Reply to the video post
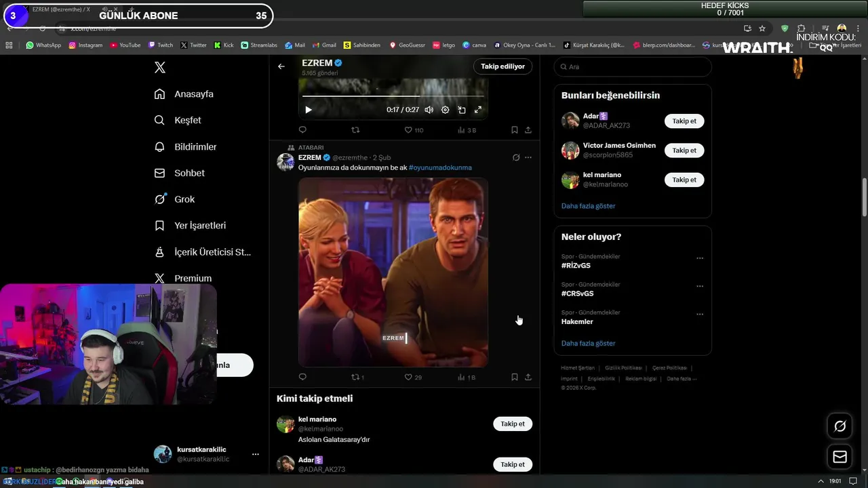Image resolution: width=868 pixels, height=488 pixels. [x=302, y=129]
